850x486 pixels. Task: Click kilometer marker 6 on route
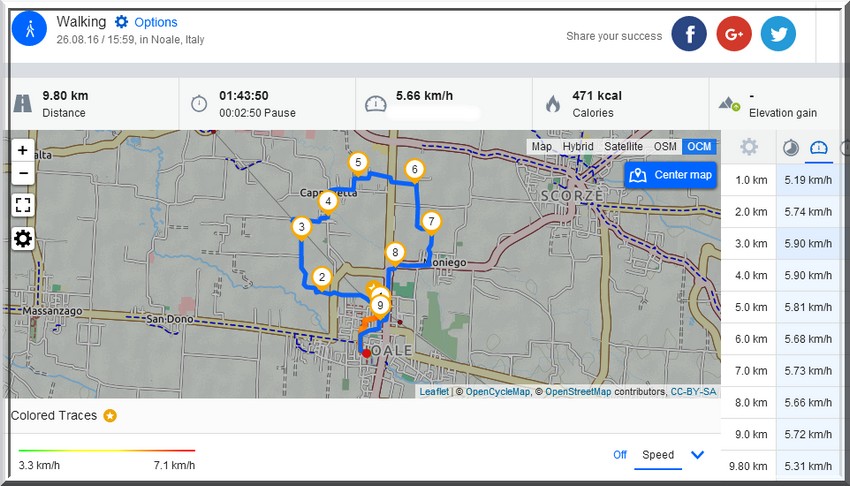[414, 170]
